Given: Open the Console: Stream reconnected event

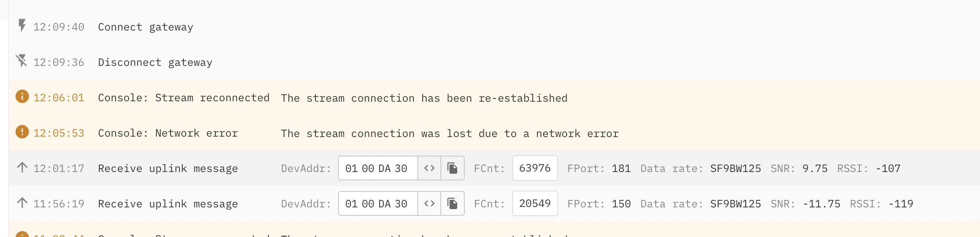Looking at the screenshot, I should click(x=183, y=98).
